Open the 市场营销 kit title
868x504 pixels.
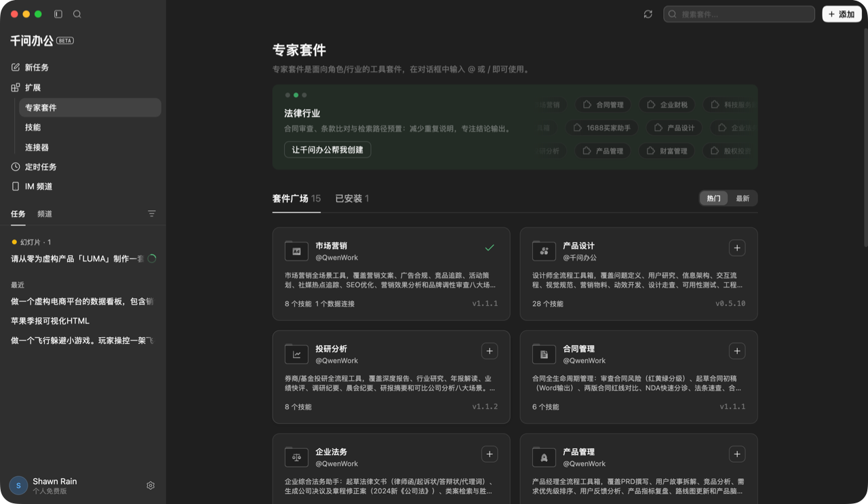pos(331,246)
